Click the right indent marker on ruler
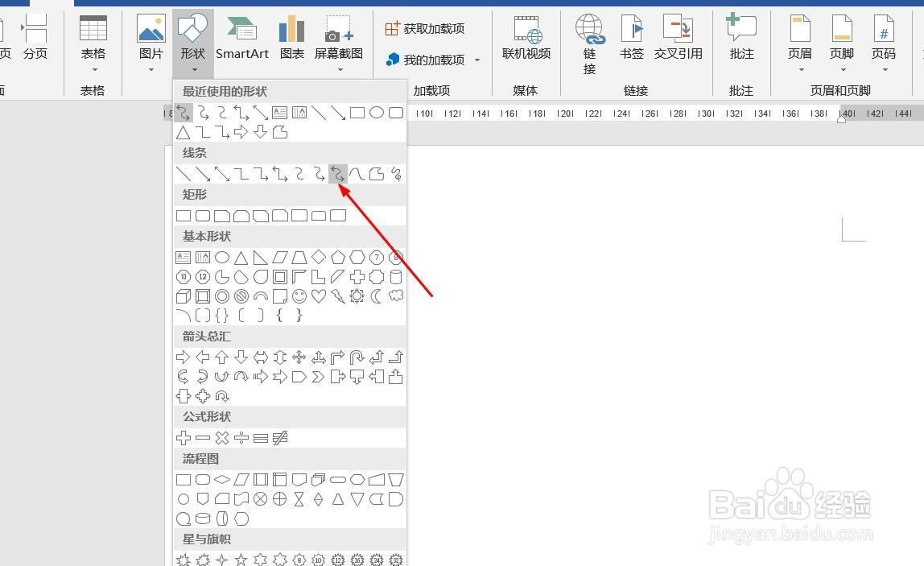The width and height of the screenshot is (924, 566). coord(842,119)
